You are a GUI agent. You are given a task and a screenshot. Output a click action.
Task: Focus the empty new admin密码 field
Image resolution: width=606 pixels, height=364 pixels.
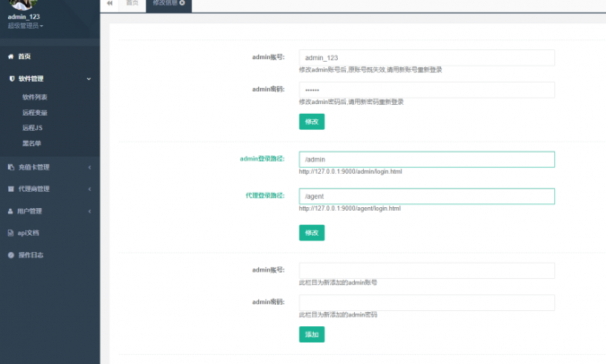click(x=427, y=302)
